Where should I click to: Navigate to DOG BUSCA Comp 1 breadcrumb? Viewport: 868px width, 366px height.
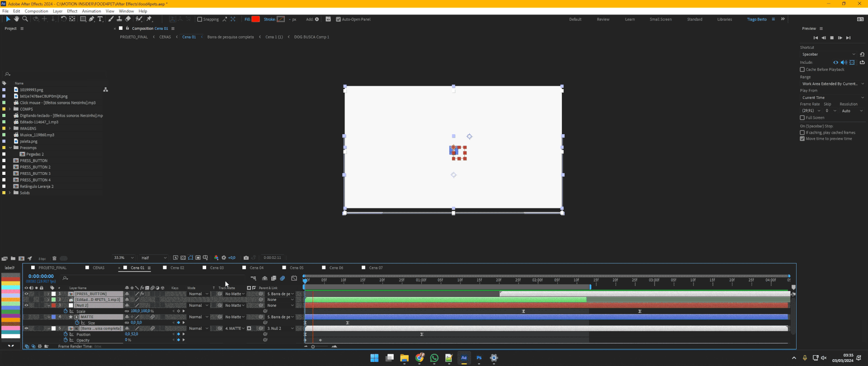point(311,37)
